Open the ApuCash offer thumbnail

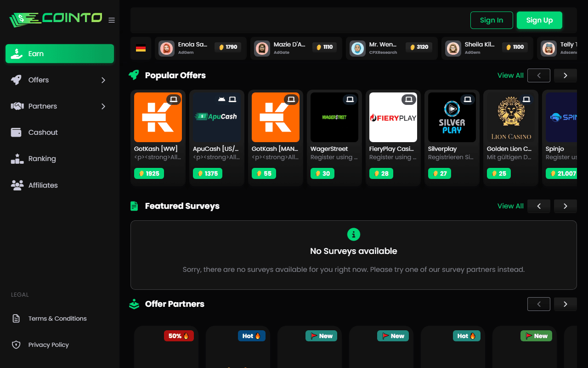pos(217,117)
